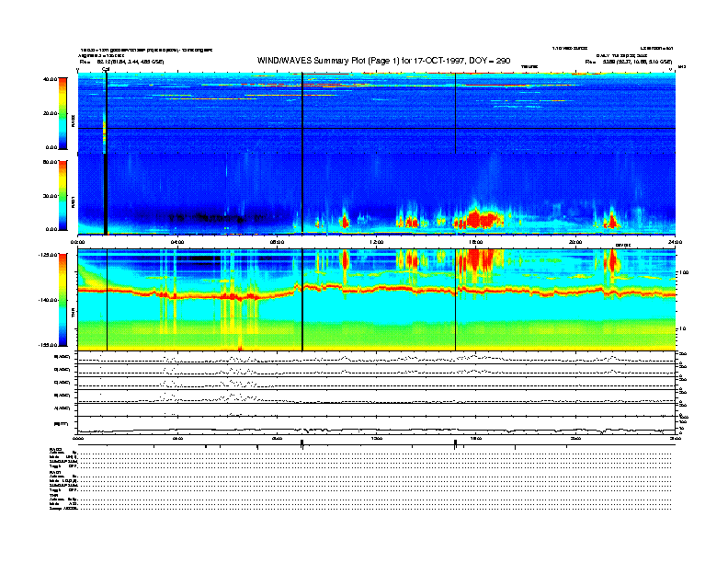The height and width of the screenshot is (563, 728).
Task: Click the "24:00" label under the RAD1 spectrogram
Action: [x=675, y=242]
